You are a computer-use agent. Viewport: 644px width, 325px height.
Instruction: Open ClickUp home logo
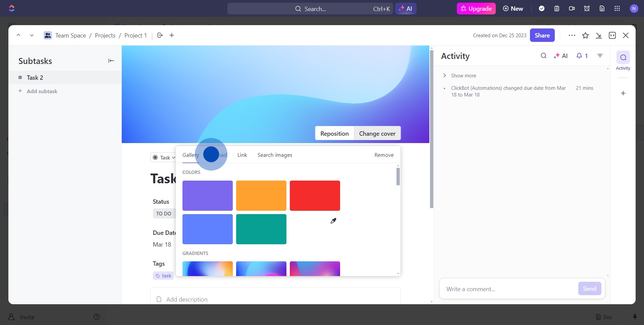(x=12, y=8)
